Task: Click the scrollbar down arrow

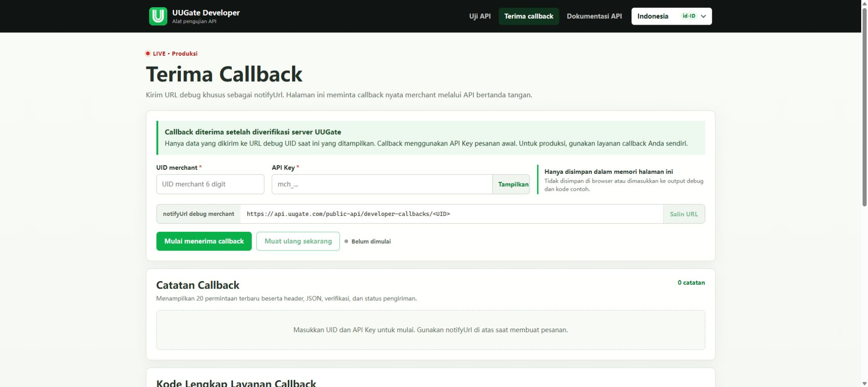Action: click(x=865, y=383)
